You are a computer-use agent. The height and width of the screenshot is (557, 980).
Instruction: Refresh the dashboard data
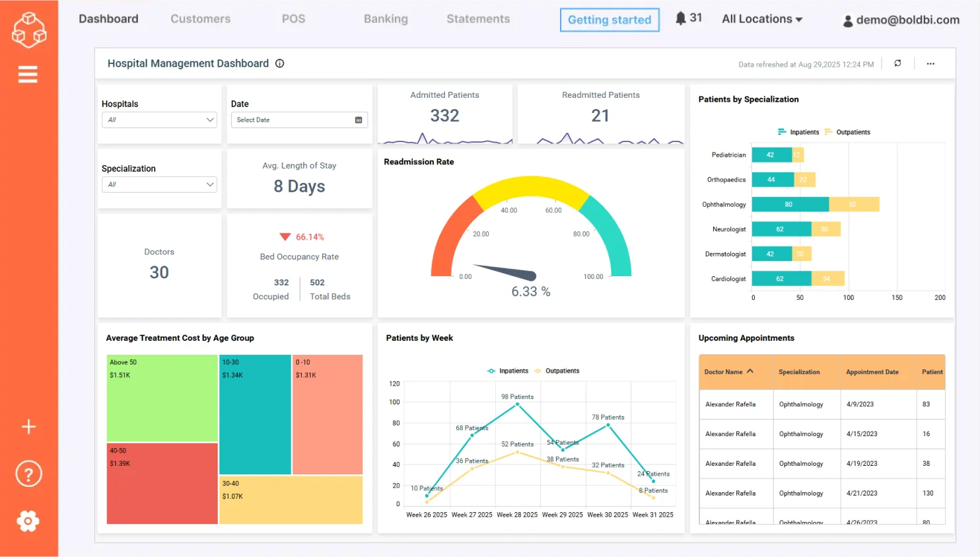897,63
